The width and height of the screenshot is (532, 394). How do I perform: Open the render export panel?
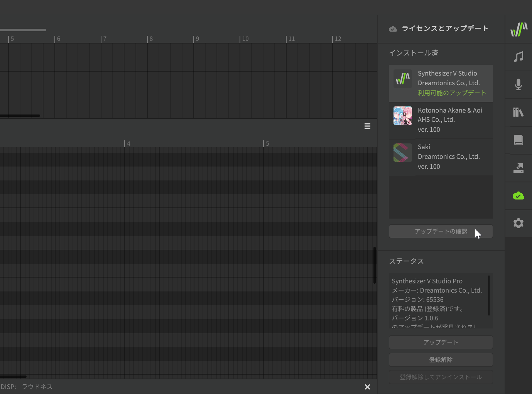[518, 168]
